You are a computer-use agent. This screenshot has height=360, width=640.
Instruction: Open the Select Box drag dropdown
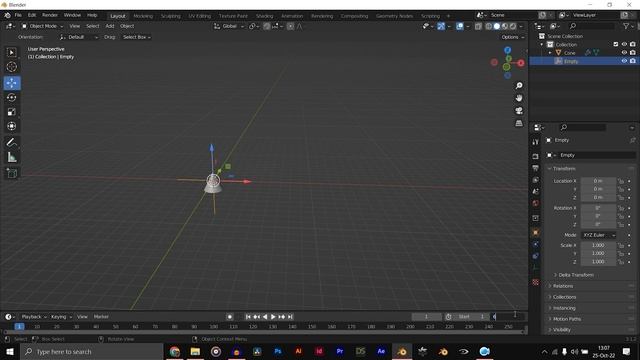point(137,37)
